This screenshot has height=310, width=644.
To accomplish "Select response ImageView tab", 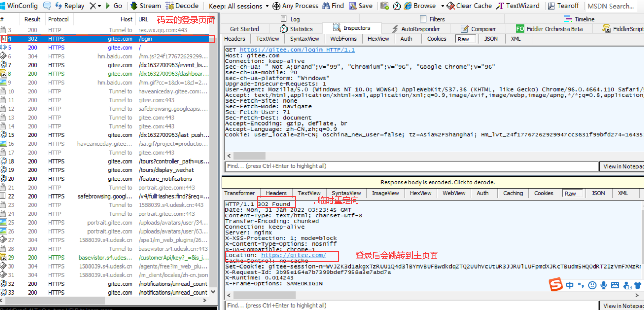I will pos(385,193).
